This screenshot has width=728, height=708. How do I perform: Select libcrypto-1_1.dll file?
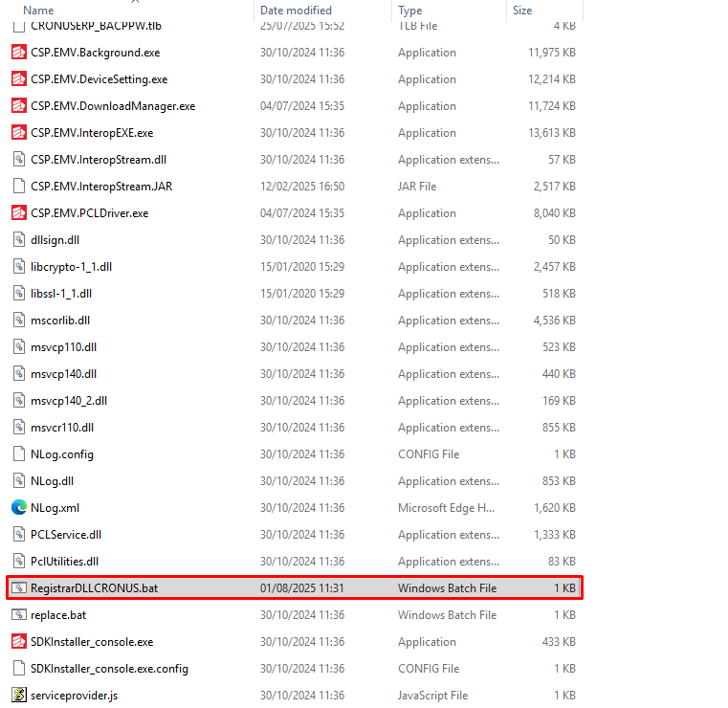[71, 267]
